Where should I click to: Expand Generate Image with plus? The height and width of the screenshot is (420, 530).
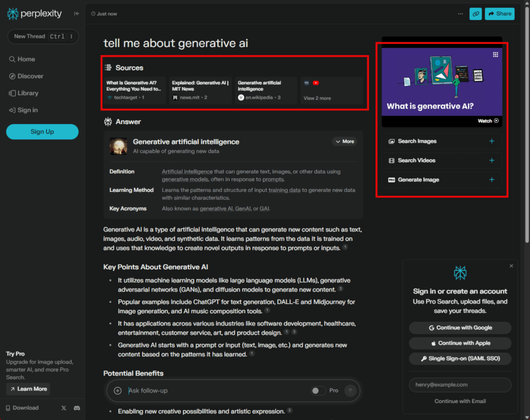[x=492, y=180]
